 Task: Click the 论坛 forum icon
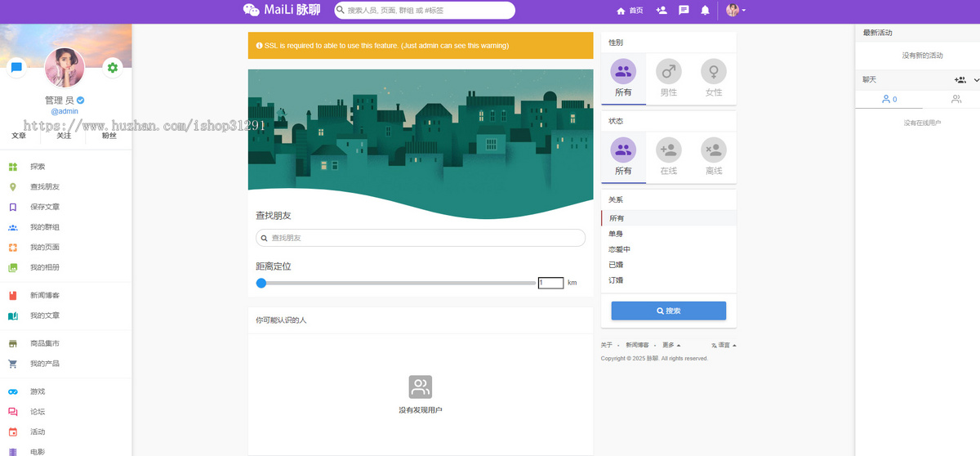pyautogui.click(x=13, y=412)
